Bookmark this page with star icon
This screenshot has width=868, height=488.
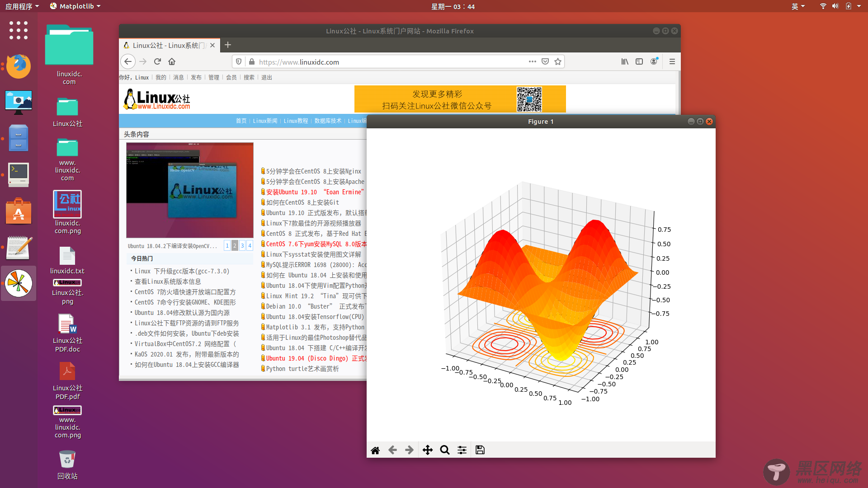click(558, 61)
